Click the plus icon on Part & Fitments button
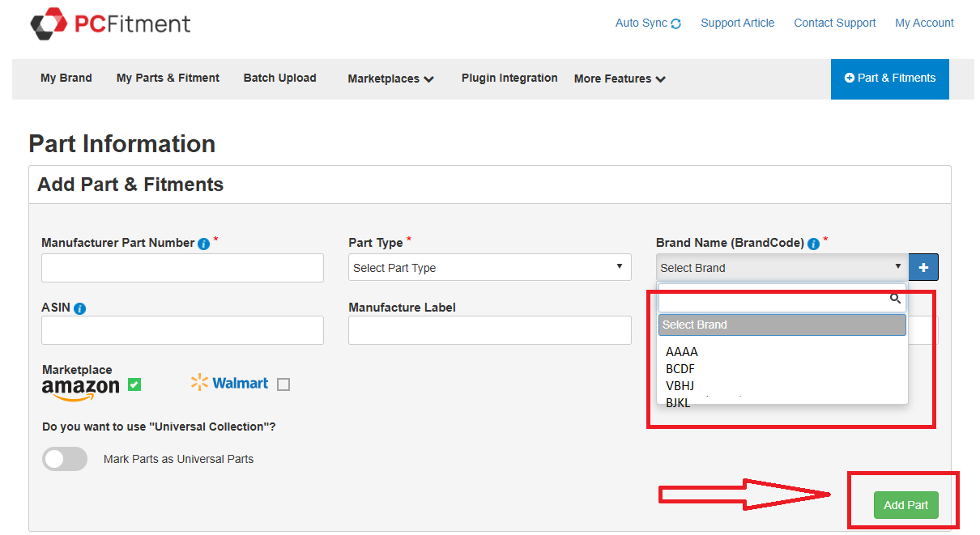The image size is (980, 535). (x=850, y=78)
